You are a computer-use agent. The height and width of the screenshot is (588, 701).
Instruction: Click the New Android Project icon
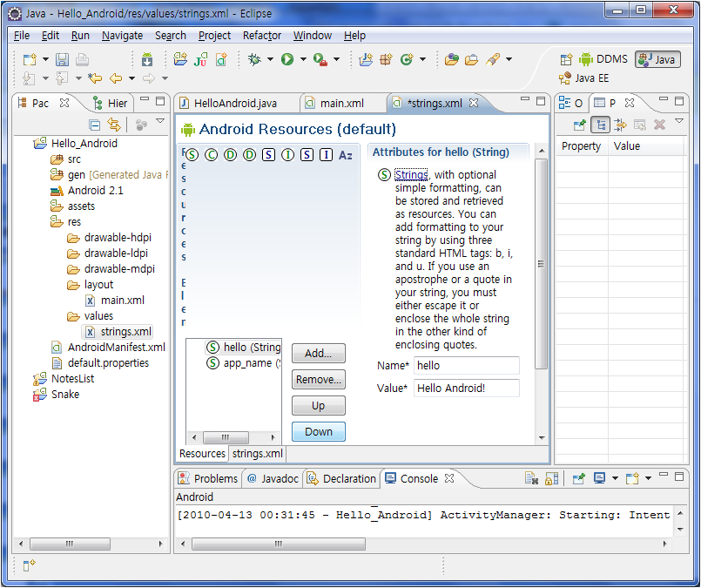[x=180, y=59]
